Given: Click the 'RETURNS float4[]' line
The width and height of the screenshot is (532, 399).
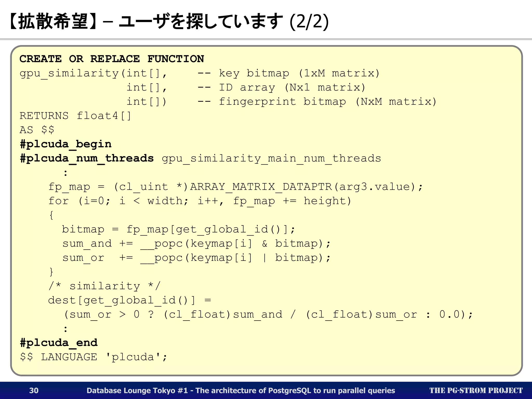Looking at the screenshot, I should 76,116.
